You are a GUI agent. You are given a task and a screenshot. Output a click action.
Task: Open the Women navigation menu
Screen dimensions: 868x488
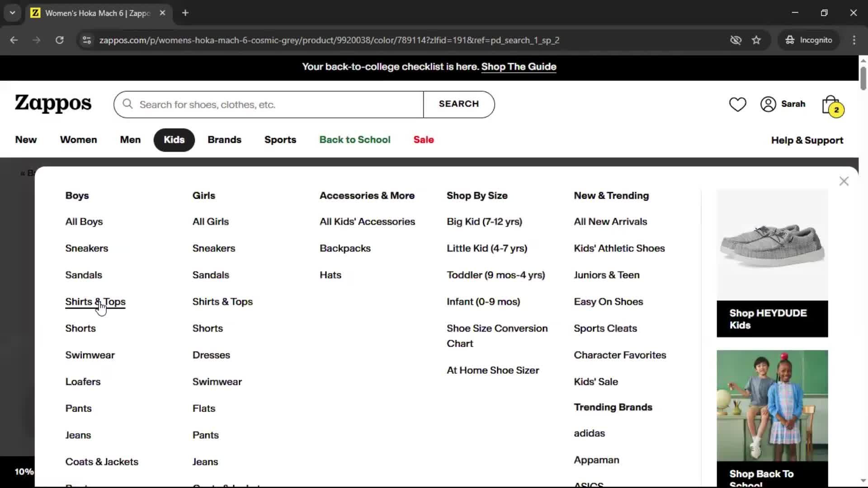(x=78, y=140)
